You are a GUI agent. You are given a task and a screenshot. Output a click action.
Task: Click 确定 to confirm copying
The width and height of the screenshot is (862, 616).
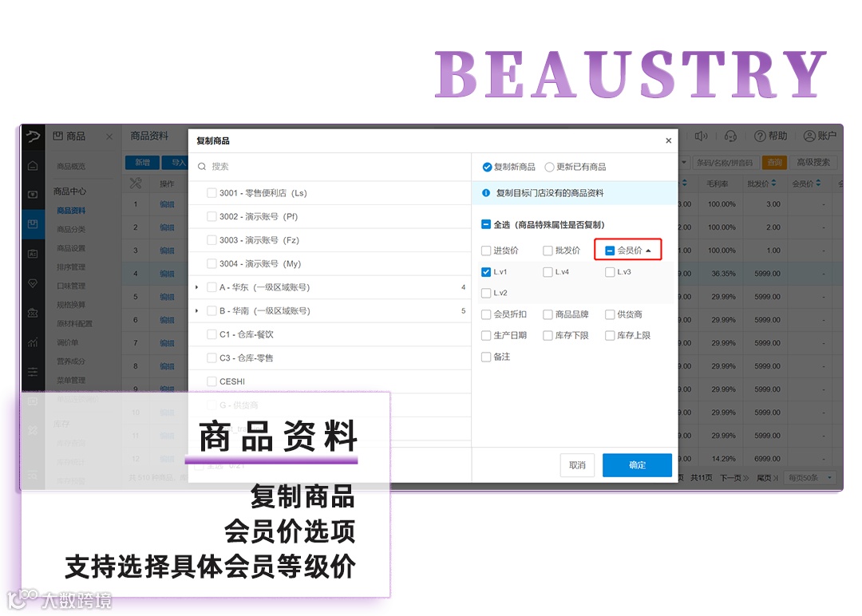click(637, 465)
